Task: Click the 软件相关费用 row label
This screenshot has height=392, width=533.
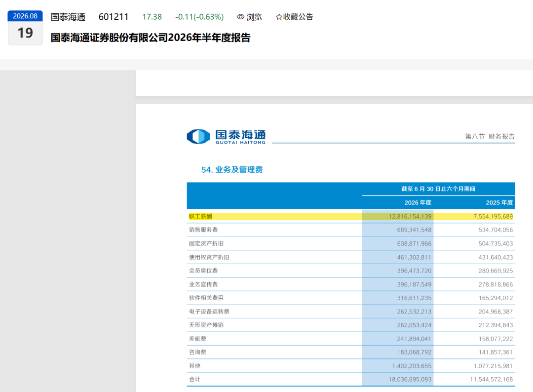Action: click(206, 298)
